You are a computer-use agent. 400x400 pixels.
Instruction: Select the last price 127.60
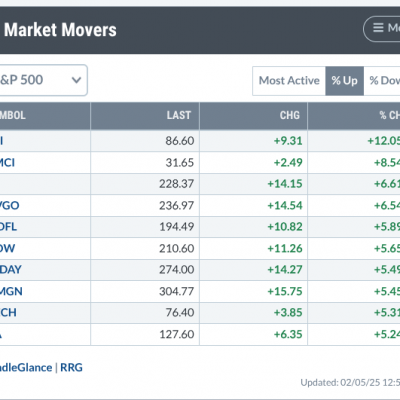pyautogui.click(x=176, y=334)
